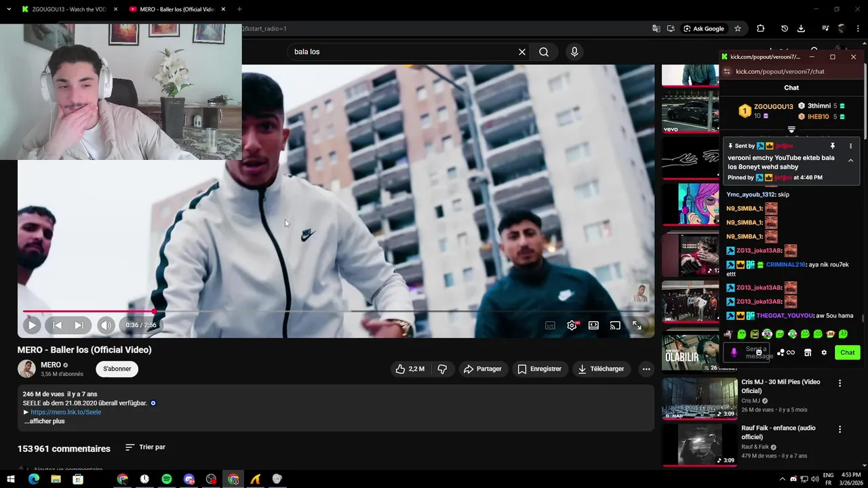Open browser extensions puzzle icon

760,28
